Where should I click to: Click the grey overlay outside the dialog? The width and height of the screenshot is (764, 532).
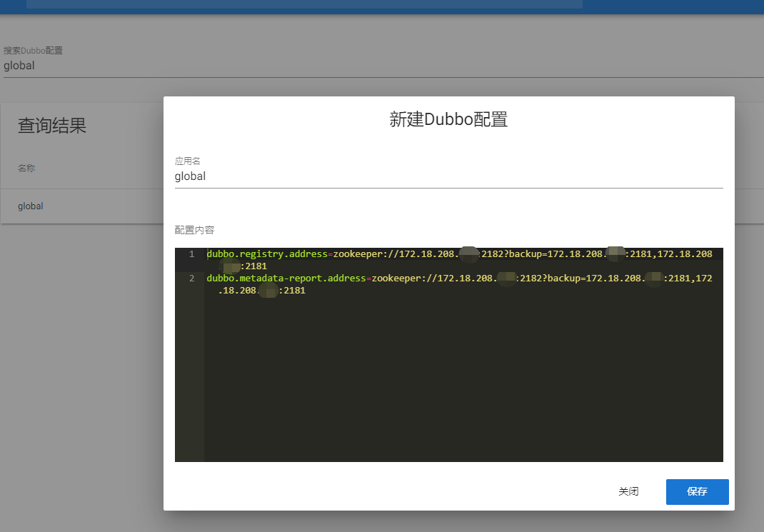click(79, 357)
